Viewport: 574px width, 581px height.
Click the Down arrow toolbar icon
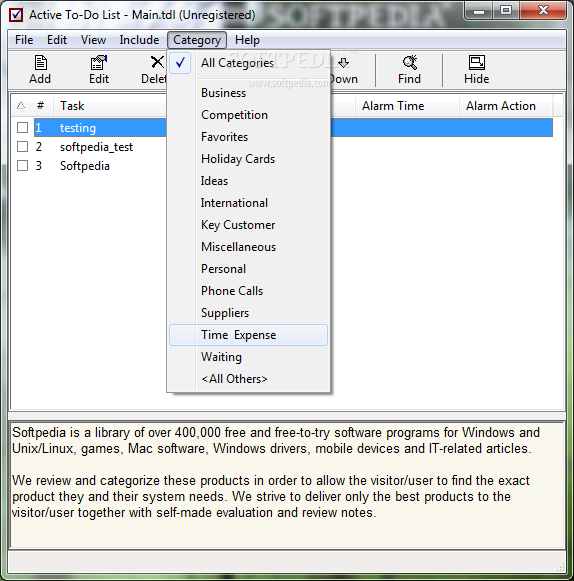pyautogui.click(x=344, y=70)
